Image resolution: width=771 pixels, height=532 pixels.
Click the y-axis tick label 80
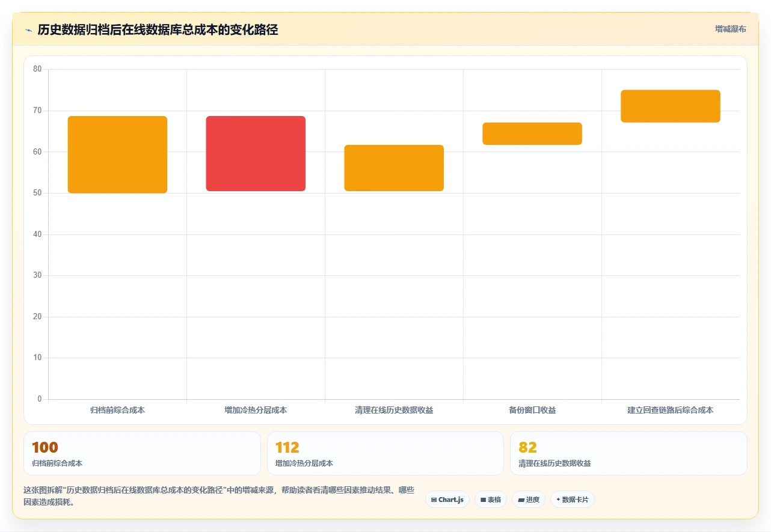coord(37,69)
